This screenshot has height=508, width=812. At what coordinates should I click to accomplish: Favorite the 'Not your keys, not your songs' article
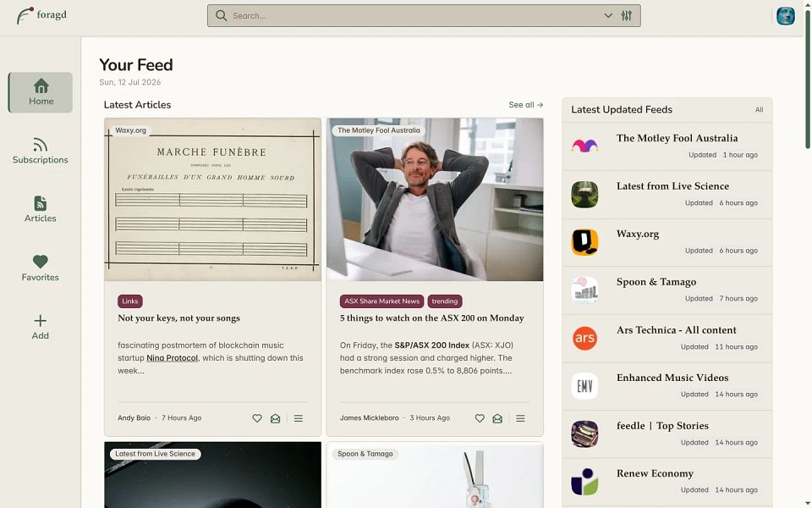tap(257, 418)
